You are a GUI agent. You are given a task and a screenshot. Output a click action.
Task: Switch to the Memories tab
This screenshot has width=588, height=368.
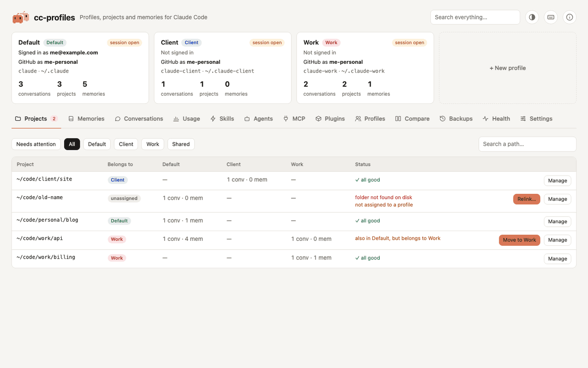click(x=86, y=119)
